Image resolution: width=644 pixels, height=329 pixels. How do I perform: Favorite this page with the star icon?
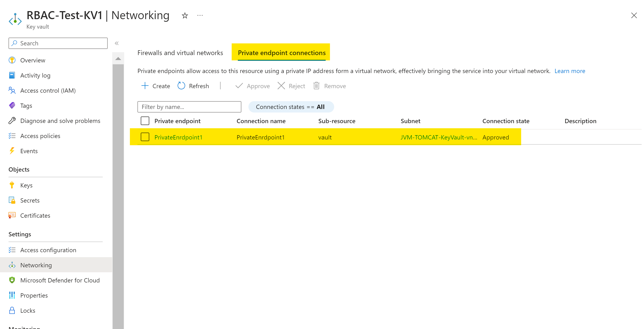pos(185,16)
